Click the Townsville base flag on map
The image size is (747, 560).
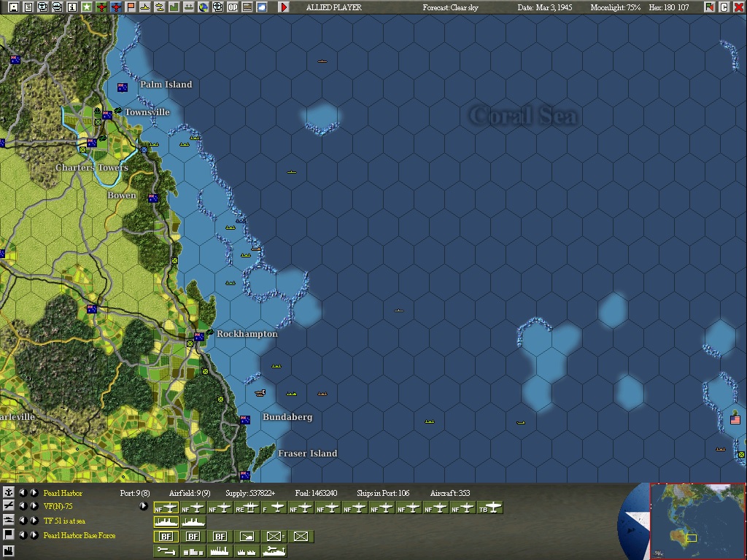[107, 114]
